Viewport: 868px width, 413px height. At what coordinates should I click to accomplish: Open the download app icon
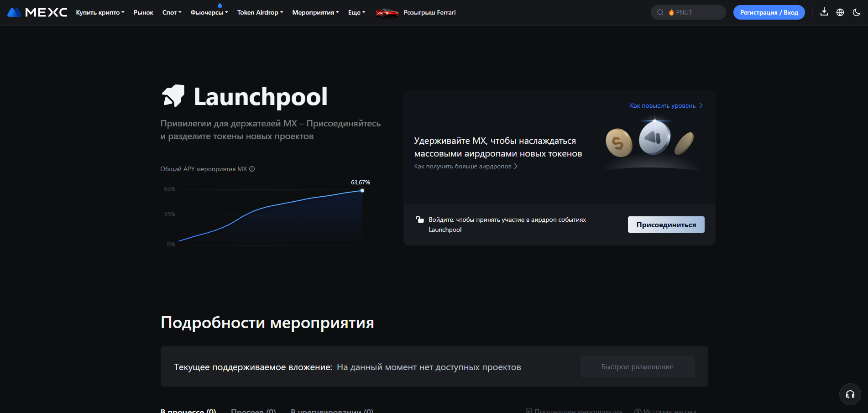coord(824,12)
